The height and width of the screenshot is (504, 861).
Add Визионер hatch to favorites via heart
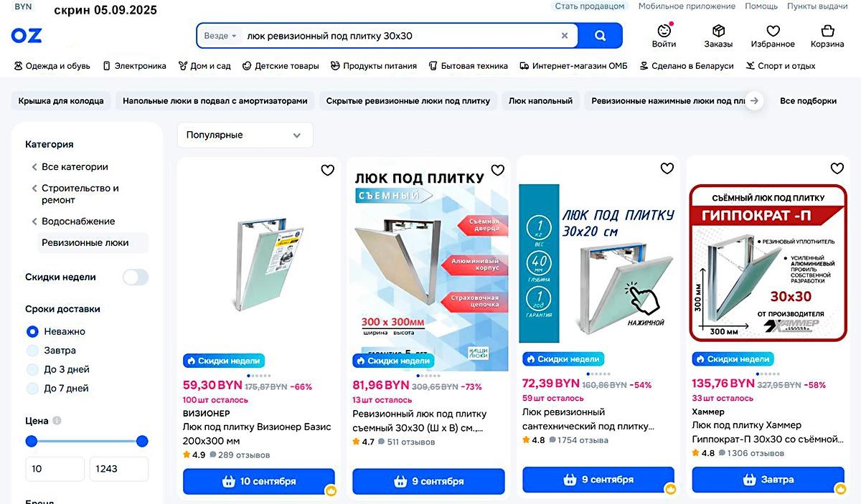(x=327, y=170)
